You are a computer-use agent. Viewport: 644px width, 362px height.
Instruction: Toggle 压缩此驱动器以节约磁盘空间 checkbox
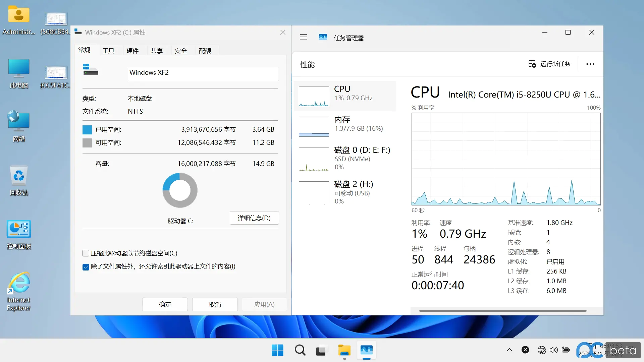(86, 253)
